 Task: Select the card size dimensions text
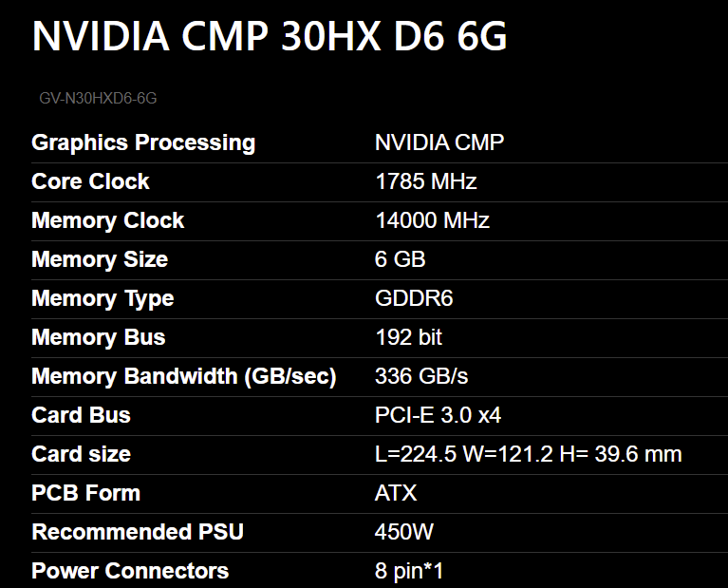tap(529, 454)
